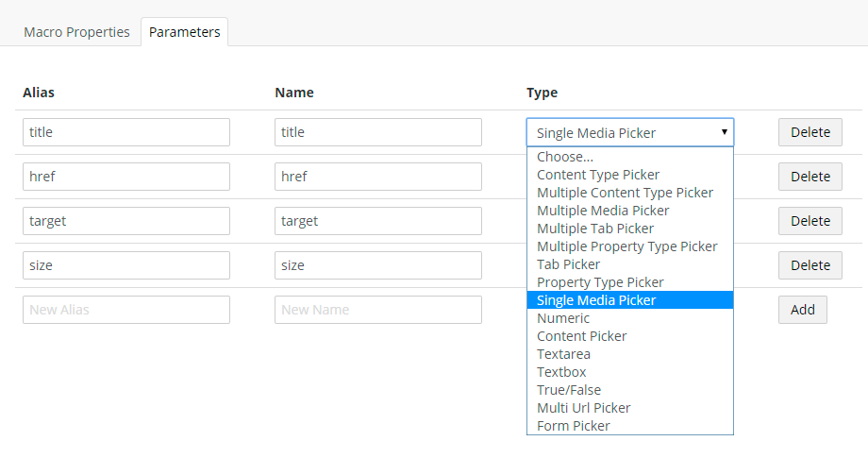Delete the href parameter row
Image resolution: width=868 pixels, height=458 pixels.
[x=810, y=177]
